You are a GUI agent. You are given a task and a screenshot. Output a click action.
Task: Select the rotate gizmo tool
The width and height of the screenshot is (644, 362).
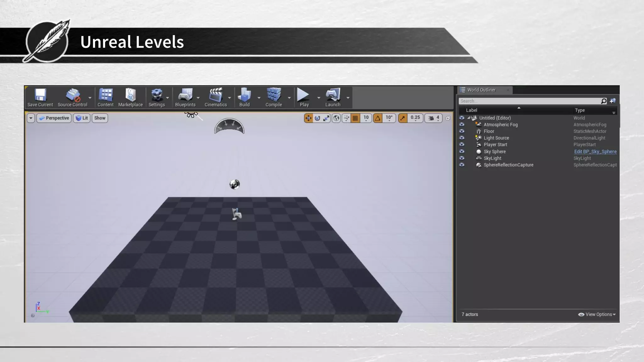coord(317,118)
